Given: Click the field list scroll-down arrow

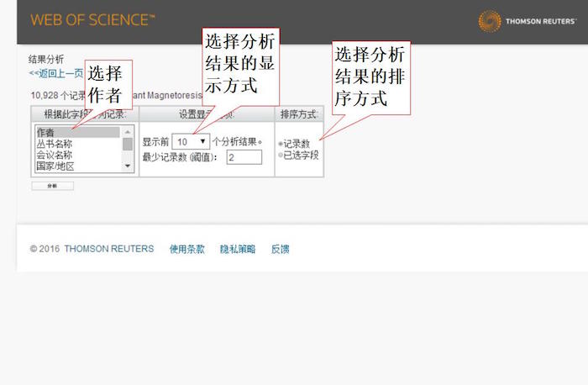Looking at the screenshot, I should point(128,166).
